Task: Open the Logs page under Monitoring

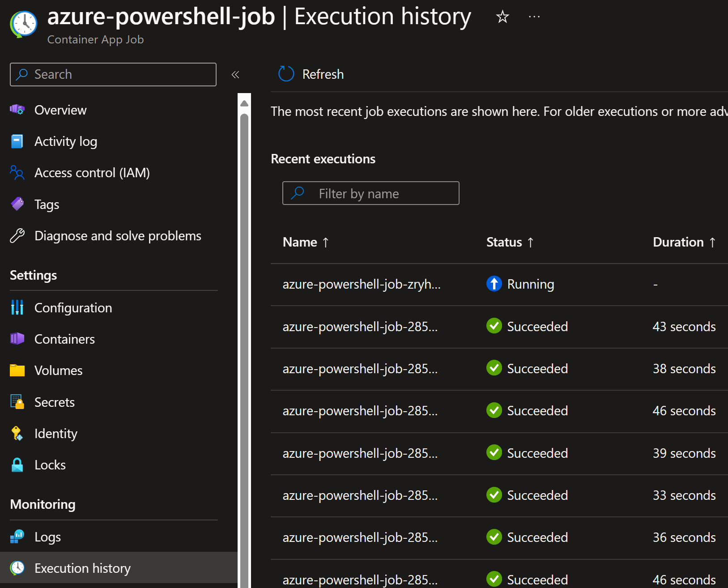Action: tap(48, 537)
